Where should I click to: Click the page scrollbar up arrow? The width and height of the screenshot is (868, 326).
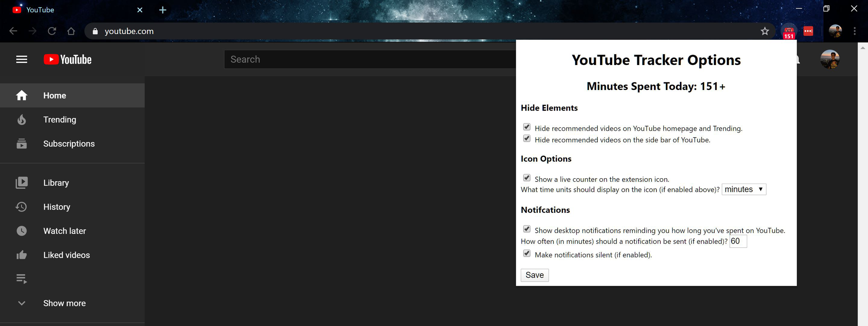coord(863,48)
